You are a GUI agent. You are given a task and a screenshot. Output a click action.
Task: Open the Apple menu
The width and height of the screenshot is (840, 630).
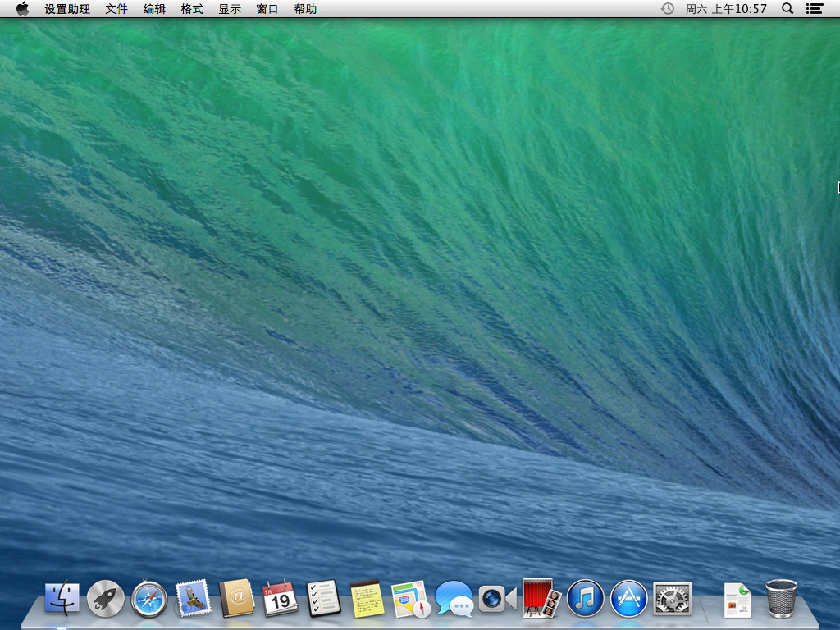pos(22,8)
